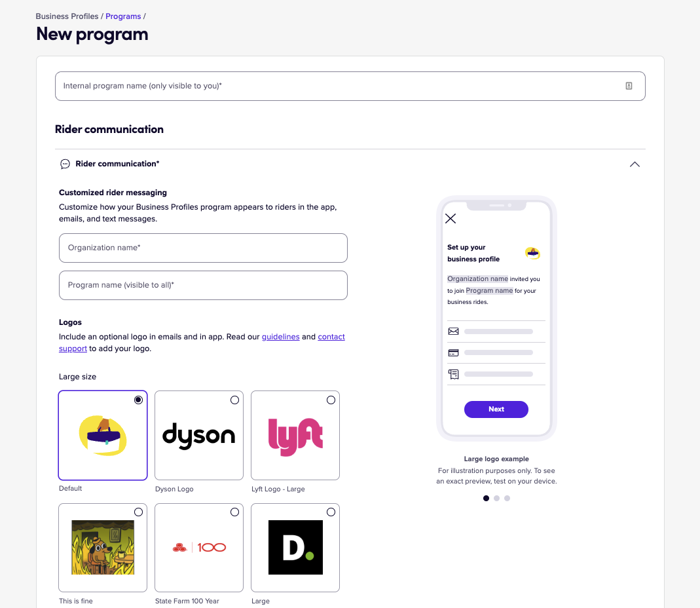700x608 pixels.
Task: Select the State Farm 100 Year radio button
Action: (x=235, y=512)
